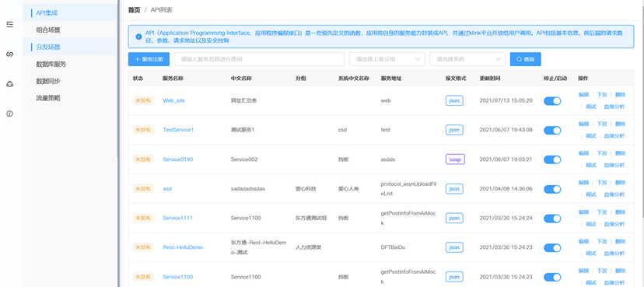The image size is (644, 287).
Task: Click the DFTBaiDu service address cell
Action: click(x=394, y=247)
